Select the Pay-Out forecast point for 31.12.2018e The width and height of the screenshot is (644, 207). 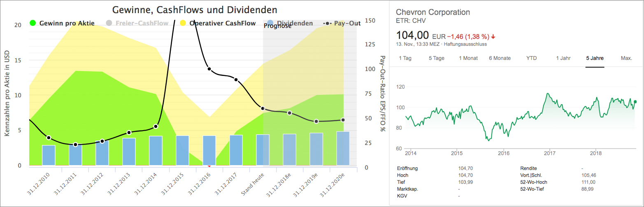pyautogui.click(x=289, y=113)
